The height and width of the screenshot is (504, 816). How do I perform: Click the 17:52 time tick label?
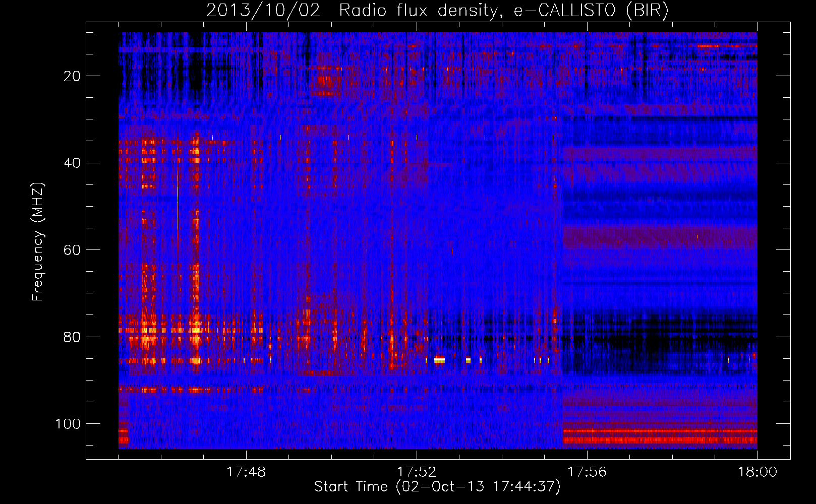point(417,472)
